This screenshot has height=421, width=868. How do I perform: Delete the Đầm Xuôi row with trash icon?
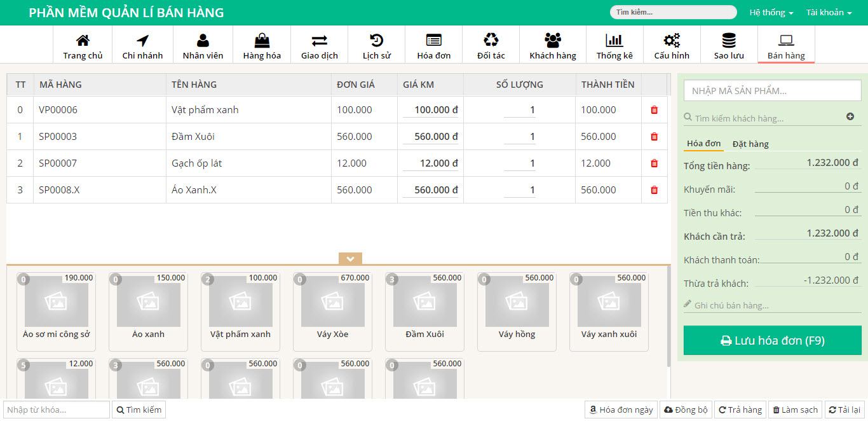pos(654,137)
